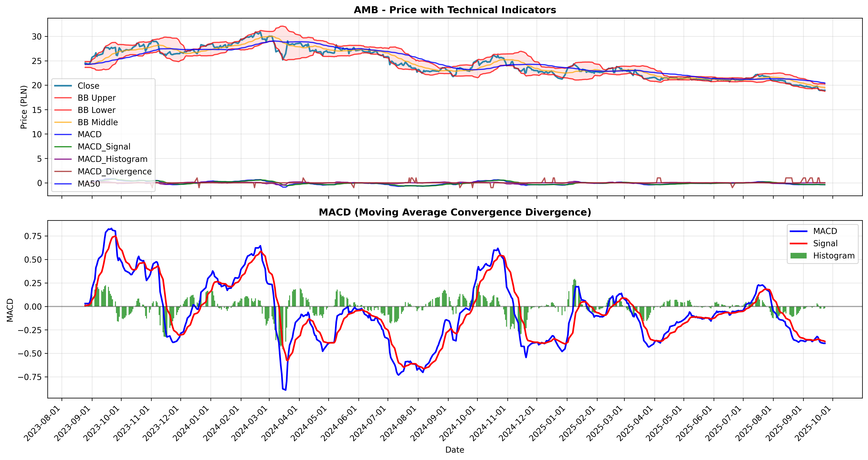
Task: Click the 'AMB - Price with Technical Indicators' title
Action: [455, 10]
